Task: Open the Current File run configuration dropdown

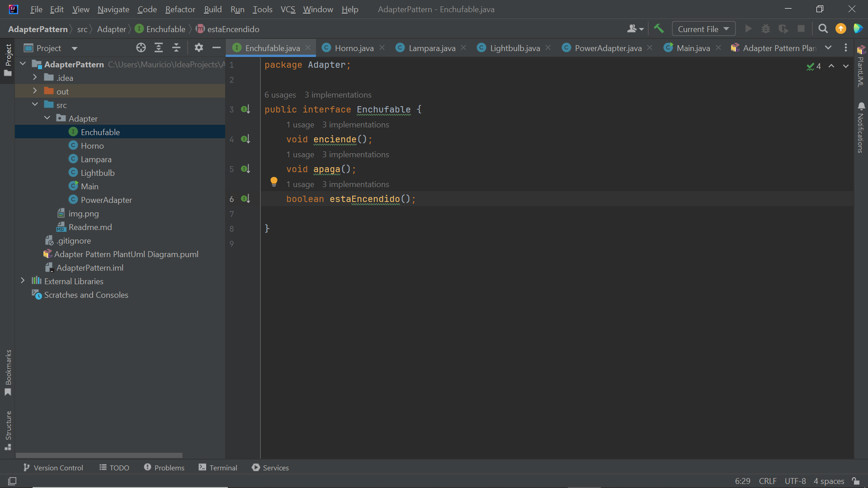Action: click(x=703, y=29)
